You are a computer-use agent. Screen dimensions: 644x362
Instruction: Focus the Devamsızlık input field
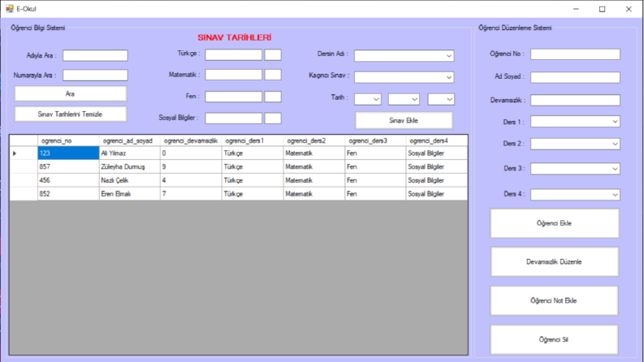(x=575, y=100)
